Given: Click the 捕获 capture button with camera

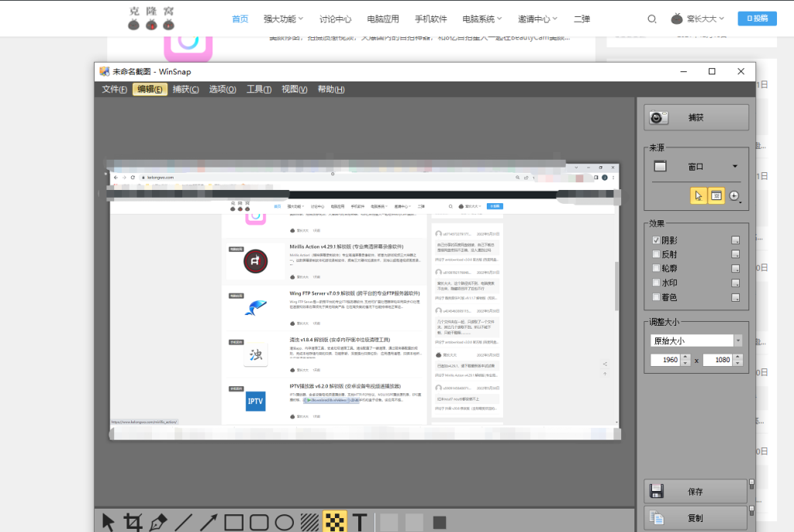Looking at the screenshot, I should (x=696, y=118).
